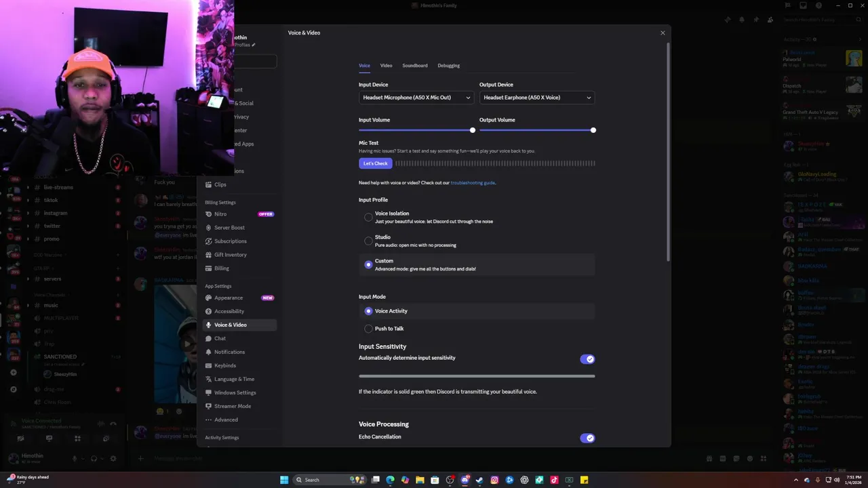
Task: Click the 'App Settings' sidebar header
Action: [x=218, y=286]
